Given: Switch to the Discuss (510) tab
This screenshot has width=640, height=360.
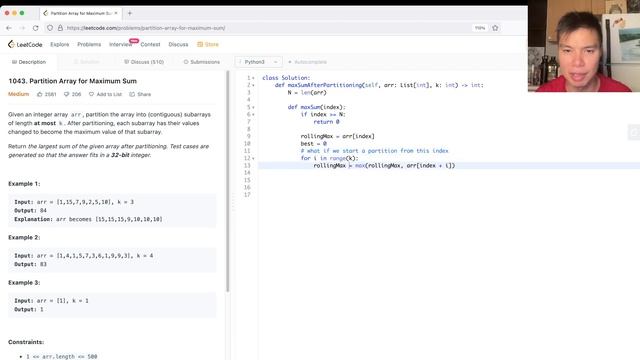Looking at the screenshot, I should 144,62.
